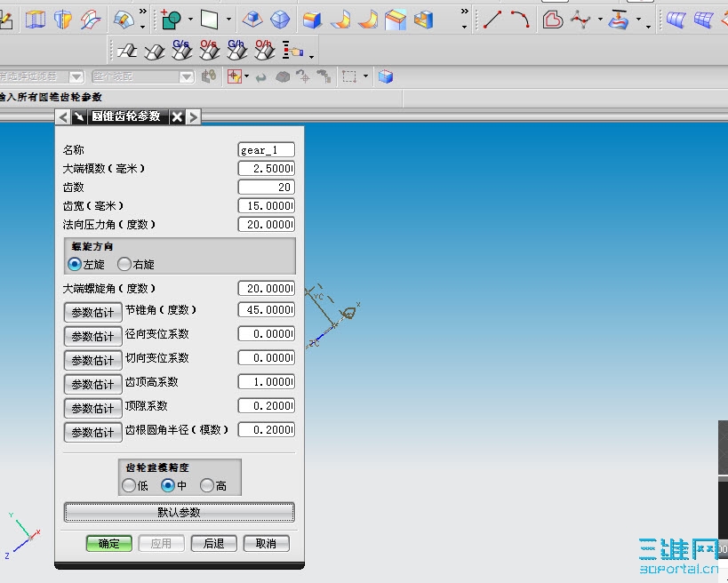Click the 默认参数 button
This screenshot has height=583, width=728.
point(180,513)
